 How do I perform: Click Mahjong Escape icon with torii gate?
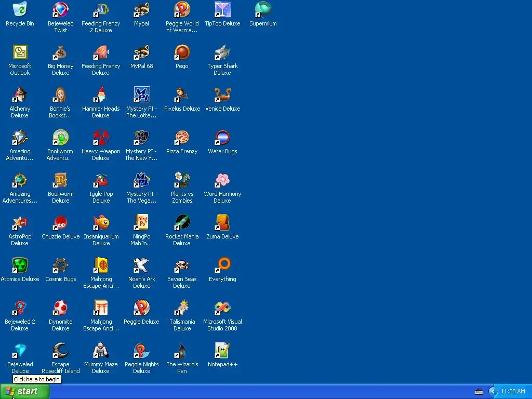(x=101, y=308)
